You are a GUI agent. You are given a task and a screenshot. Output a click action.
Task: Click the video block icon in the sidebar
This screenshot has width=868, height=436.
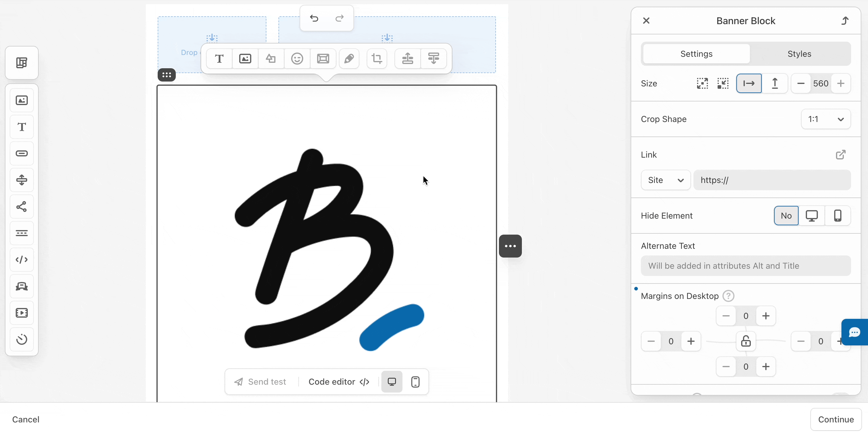click(x=22, y=313)
